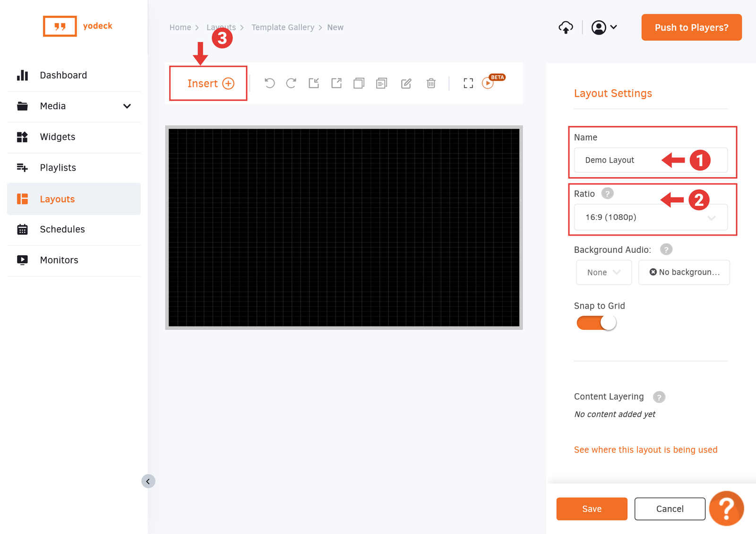Turn off the Snap to Grid switch

tap(596, 323)
